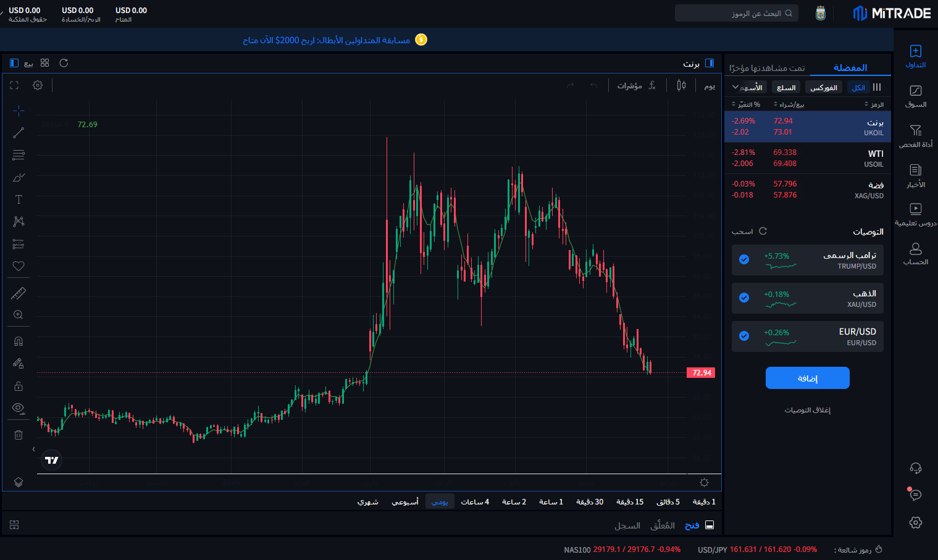Expand the category filter chevron

click(x=735, y=87)
